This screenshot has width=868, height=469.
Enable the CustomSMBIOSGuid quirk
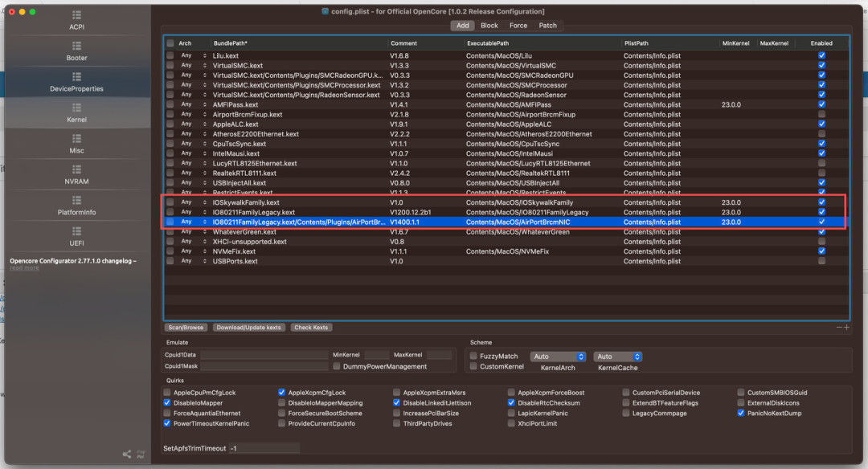click(741, 393)
